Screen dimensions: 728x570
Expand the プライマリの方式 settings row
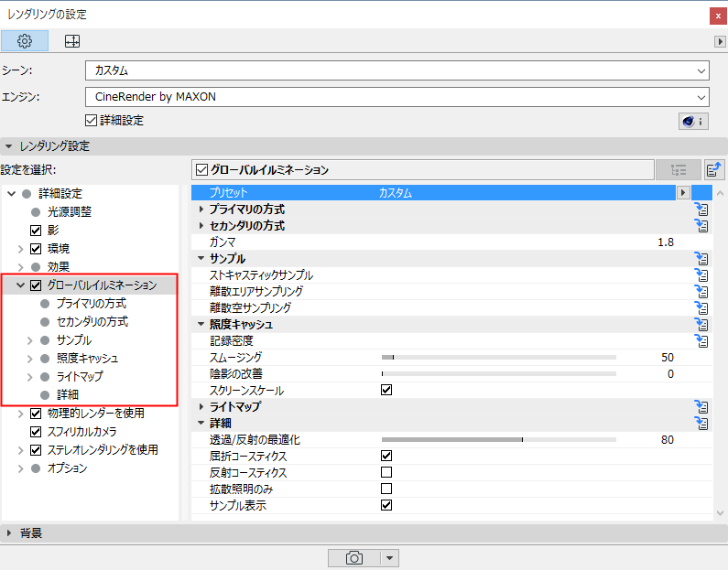click(201, 210)
